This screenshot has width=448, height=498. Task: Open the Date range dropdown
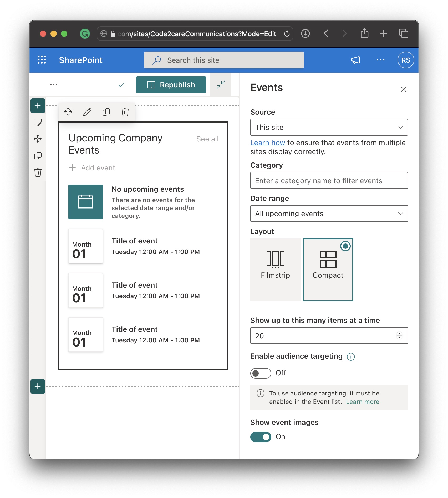pos(329,214)
